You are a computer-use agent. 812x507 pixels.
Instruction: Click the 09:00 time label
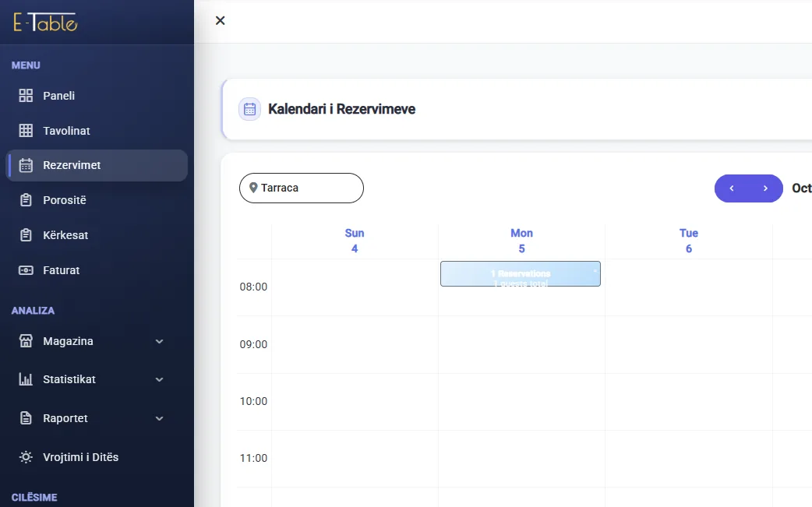click(x=253, y=344)
